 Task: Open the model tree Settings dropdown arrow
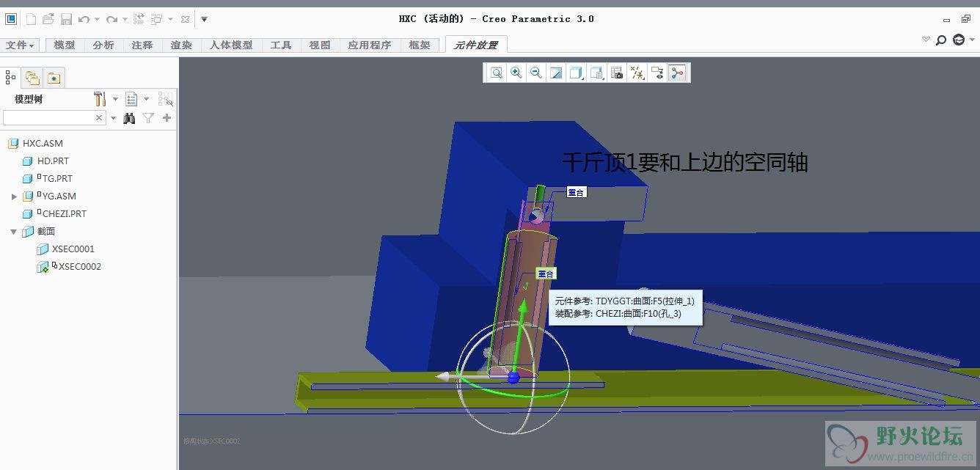115,99
